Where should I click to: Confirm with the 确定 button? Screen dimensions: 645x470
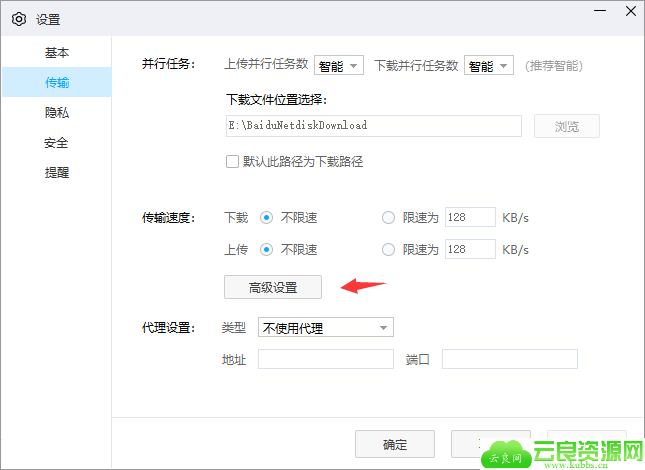point(395,444)
